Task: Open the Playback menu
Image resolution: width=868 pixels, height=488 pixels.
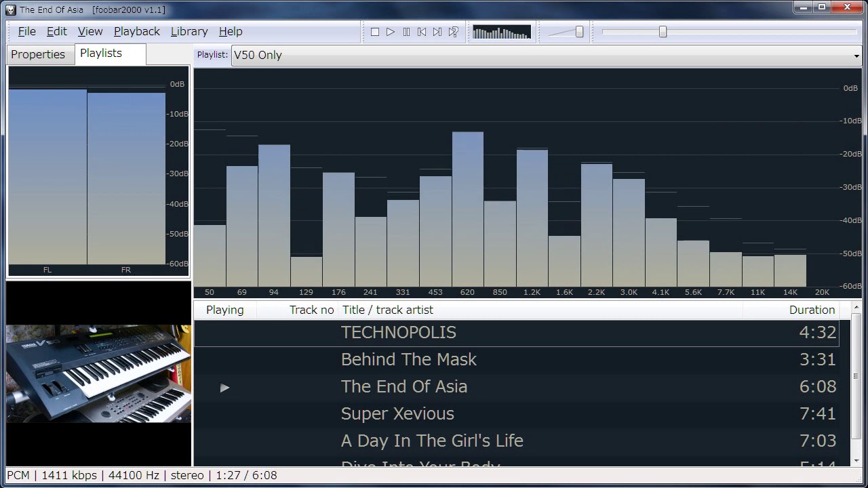Action: coord(137,31)
